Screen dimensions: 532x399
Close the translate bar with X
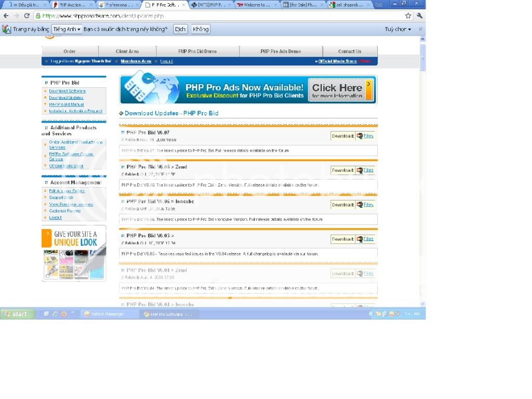tap(420, 29)
